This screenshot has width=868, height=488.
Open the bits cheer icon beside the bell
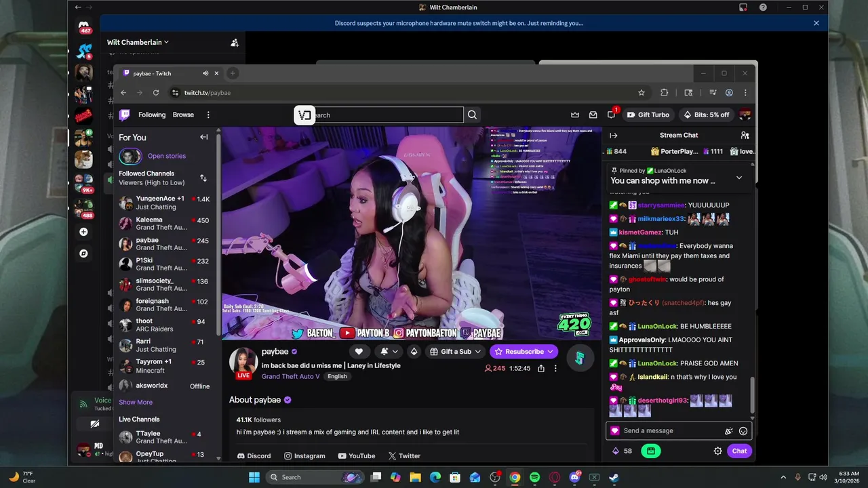tap(414, 351)
